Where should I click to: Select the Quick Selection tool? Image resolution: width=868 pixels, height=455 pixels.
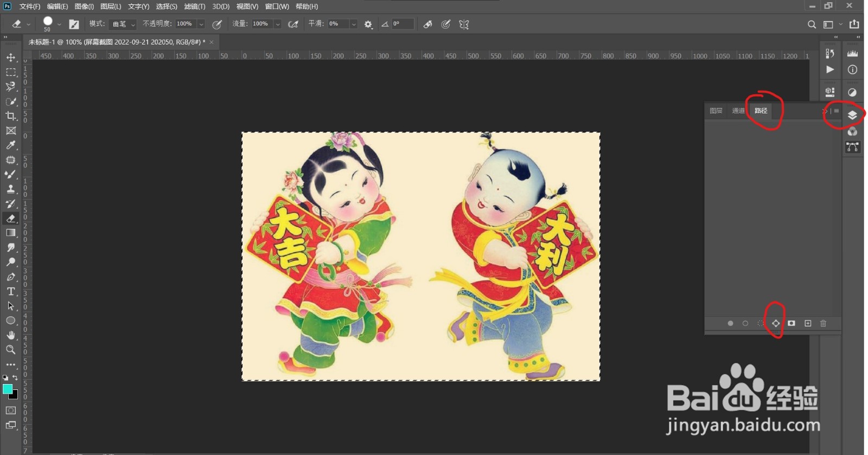click(11, 101)
